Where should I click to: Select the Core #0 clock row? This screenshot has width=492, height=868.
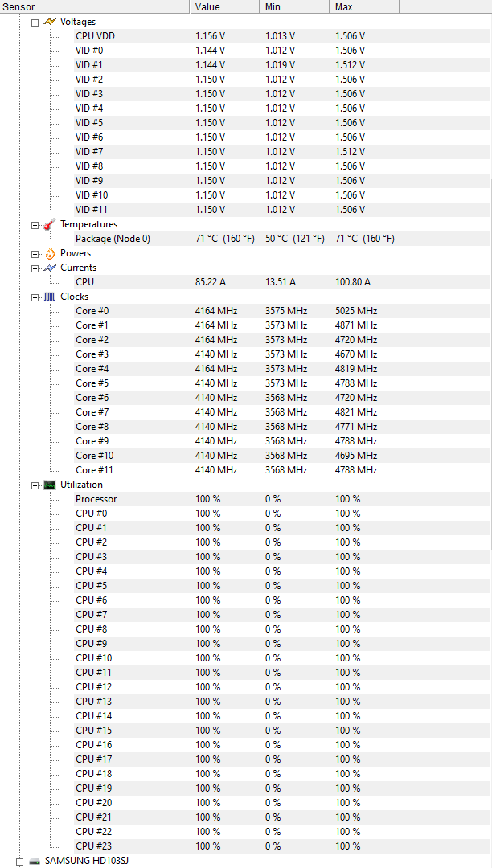(92, 311)
